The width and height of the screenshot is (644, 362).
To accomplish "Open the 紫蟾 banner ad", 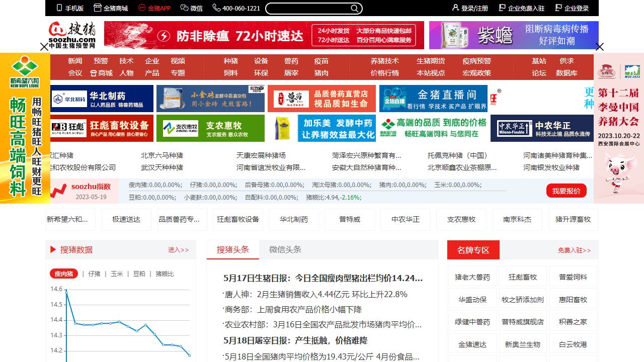I will pos(514,35).
